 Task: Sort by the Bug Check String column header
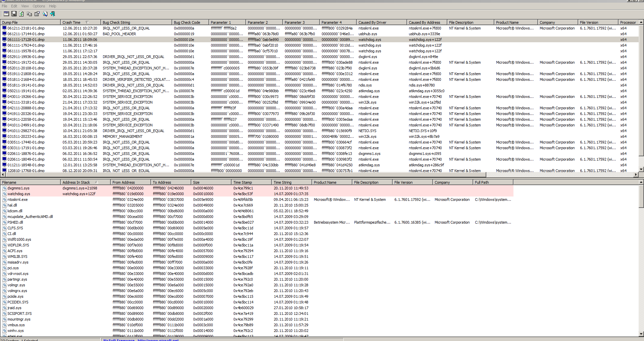(136, 22)
